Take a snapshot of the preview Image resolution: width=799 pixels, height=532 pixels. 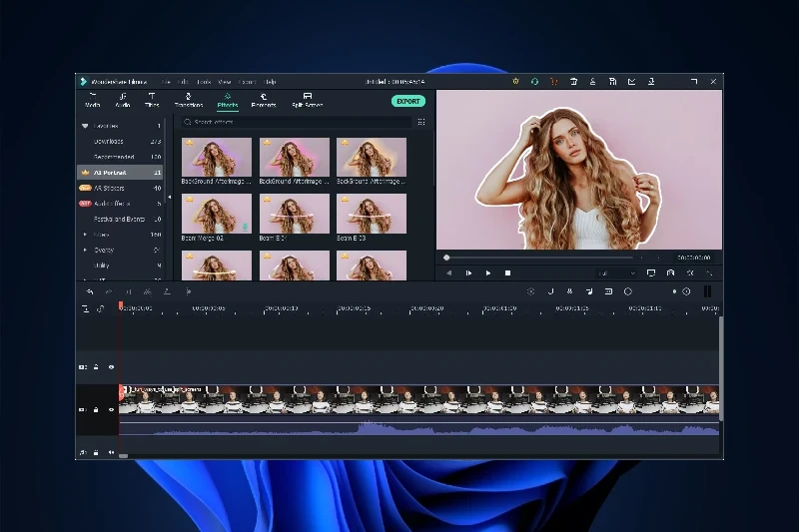(670, 273)
